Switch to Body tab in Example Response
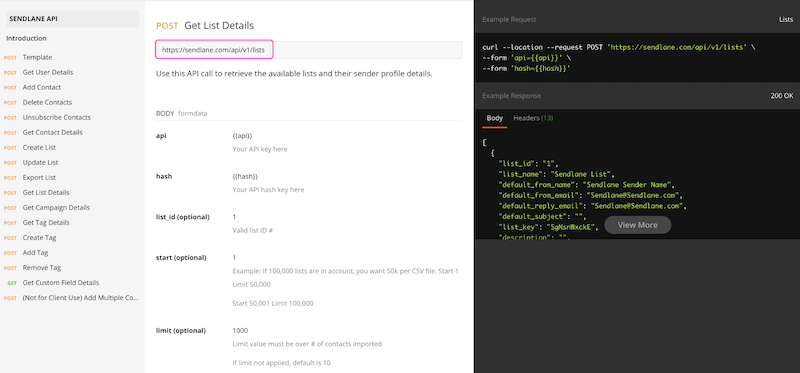The width and height of the screenshot is (800, 373). tap(494, 118)
